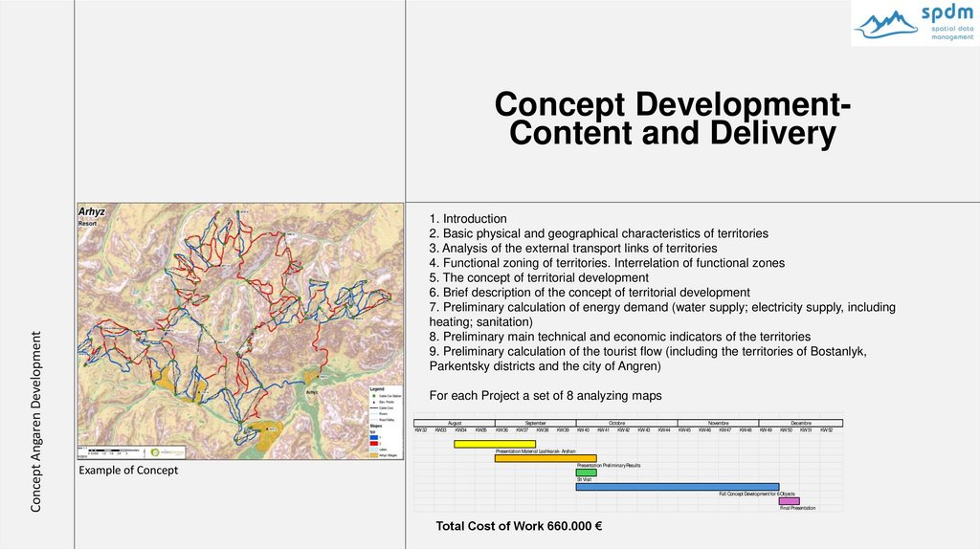Image resolution: width=980 pixels, height=549 pixels.
Task: Click item 8 on technical and economic indicators
Action: click(620, 337)
